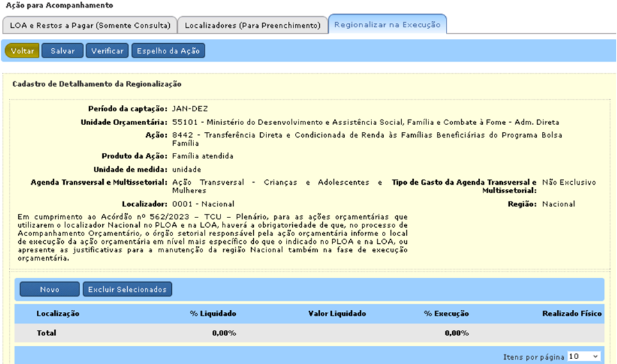The width and height of the screenshot is (617, 364).
Task: Select the Total row label
Action: [x=47, y=333]
